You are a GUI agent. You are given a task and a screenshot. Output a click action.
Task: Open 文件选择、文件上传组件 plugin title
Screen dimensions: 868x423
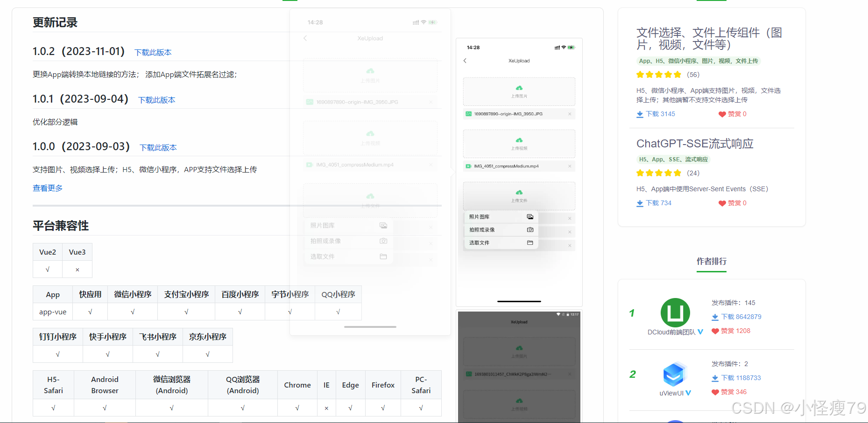pos(709,39)
